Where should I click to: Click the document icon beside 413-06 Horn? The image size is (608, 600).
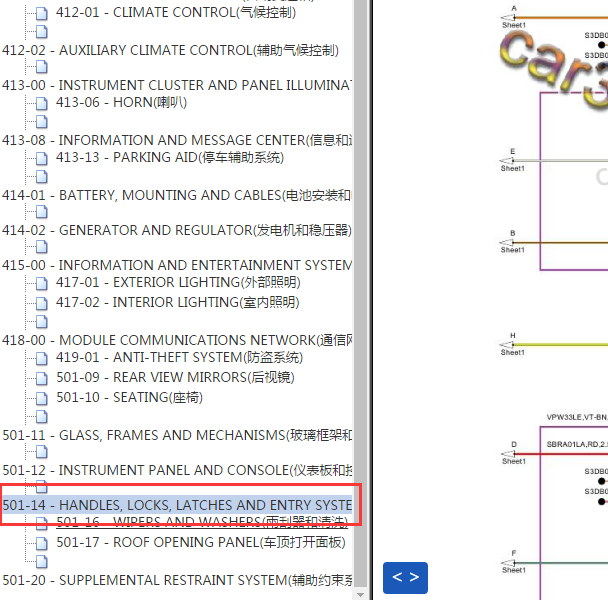[41, 104]
